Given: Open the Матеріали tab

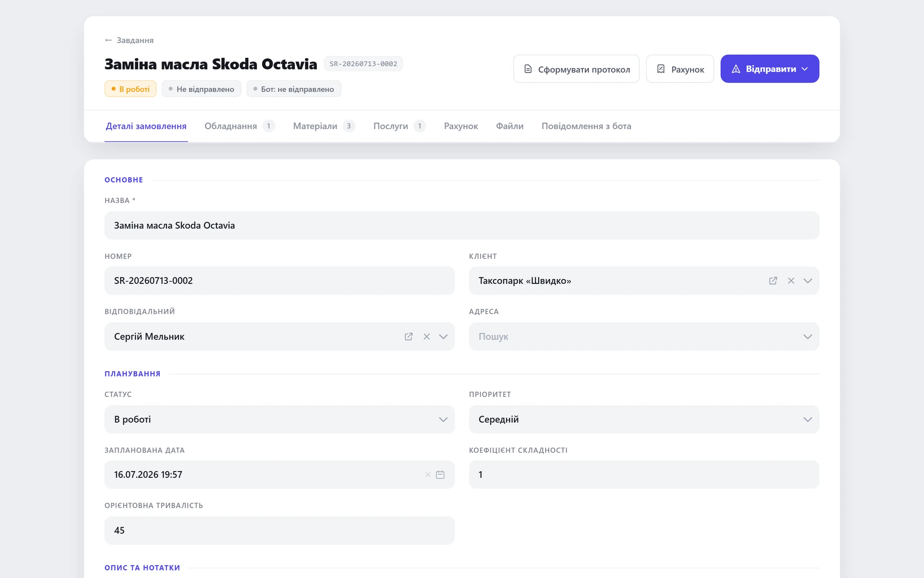Looking at the screenshot, I should 324,126.
